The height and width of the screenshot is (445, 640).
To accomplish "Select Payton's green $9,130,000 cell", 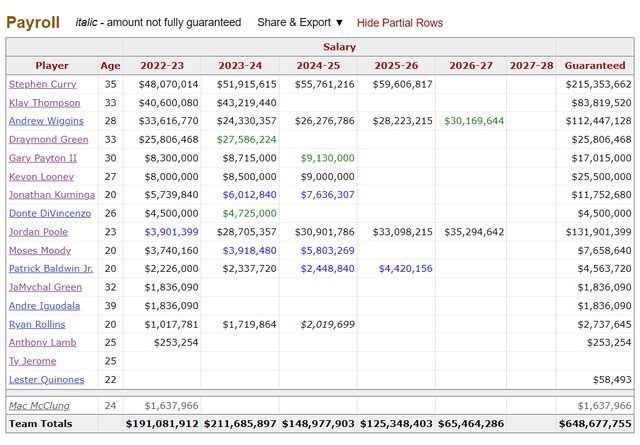I will point(318,158).
